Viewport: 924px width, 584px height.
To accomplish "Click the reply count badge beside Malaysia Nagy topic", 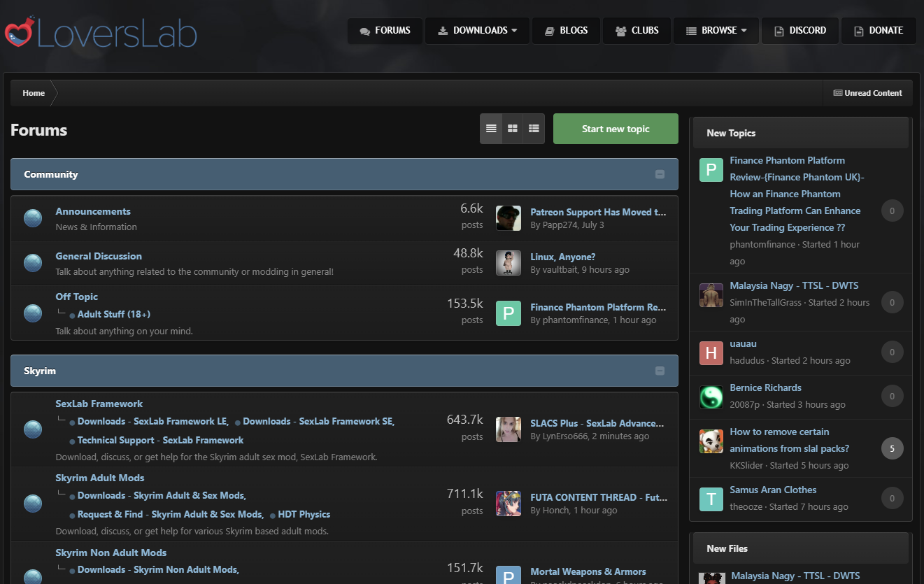I will click(892, 302).
